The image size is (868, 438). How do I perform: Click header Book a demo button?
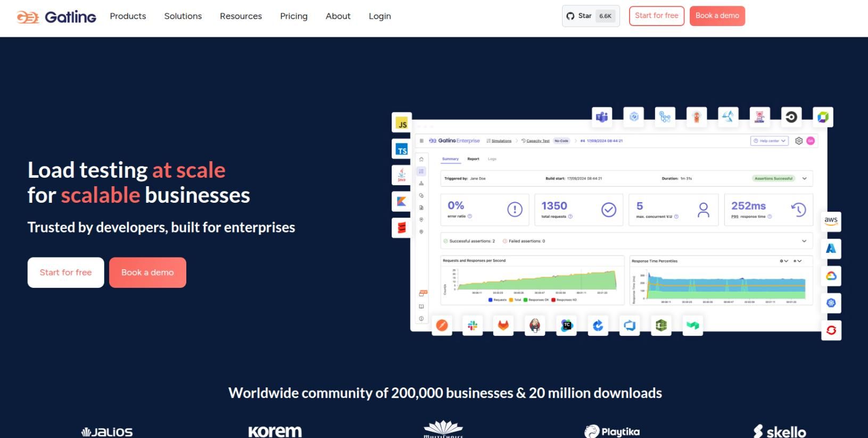[x=717, y=15]
